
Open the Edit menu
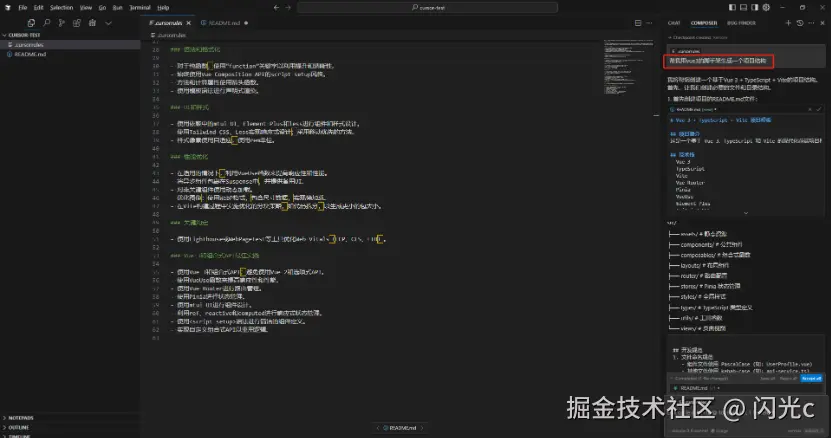click(39, 7)
